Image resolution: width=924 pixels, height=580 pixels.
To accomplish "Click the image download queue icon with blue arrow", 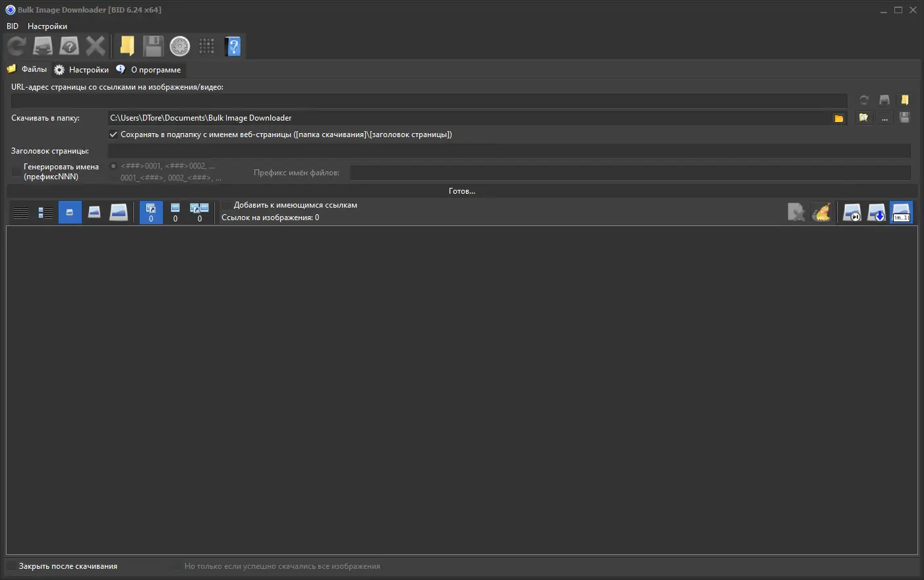I will coord(877,212).
